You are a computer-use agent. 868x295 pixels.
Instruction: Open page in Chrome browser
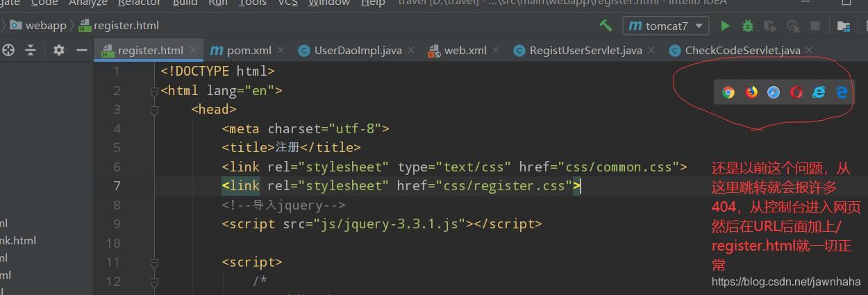728,92
